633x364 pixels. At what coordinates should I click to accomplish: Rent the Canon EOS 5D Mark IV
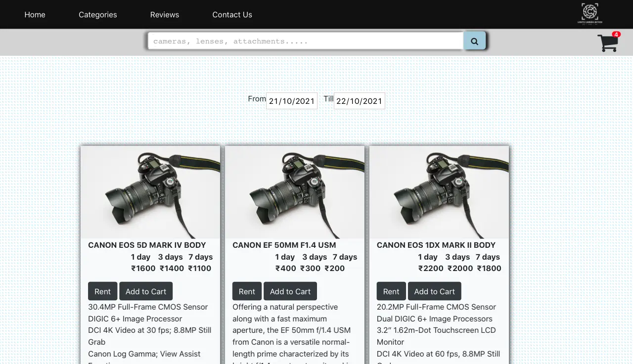[102, 291]
